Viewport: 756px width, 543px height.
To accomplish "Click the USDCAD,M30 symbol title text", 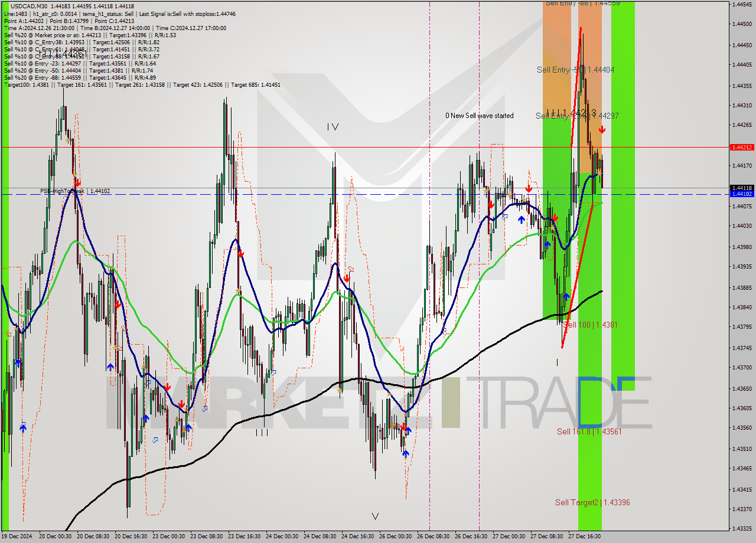I will pos(29,6).
